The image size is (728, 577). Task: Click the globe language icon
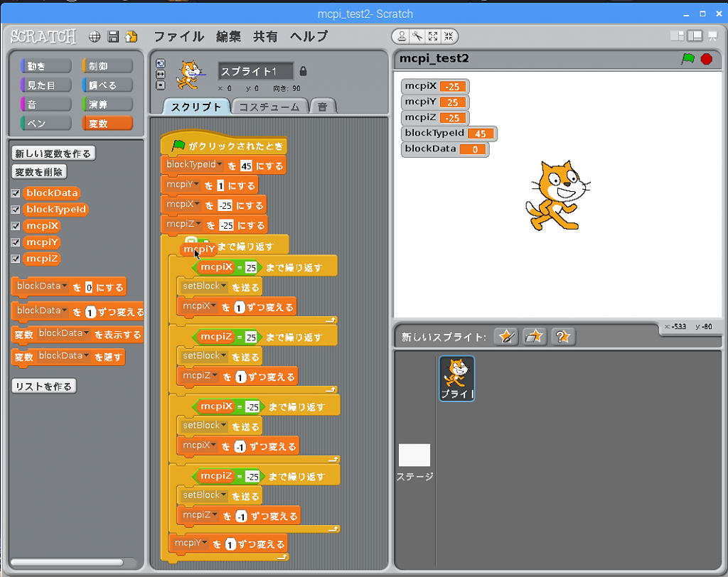click(95, 37)
